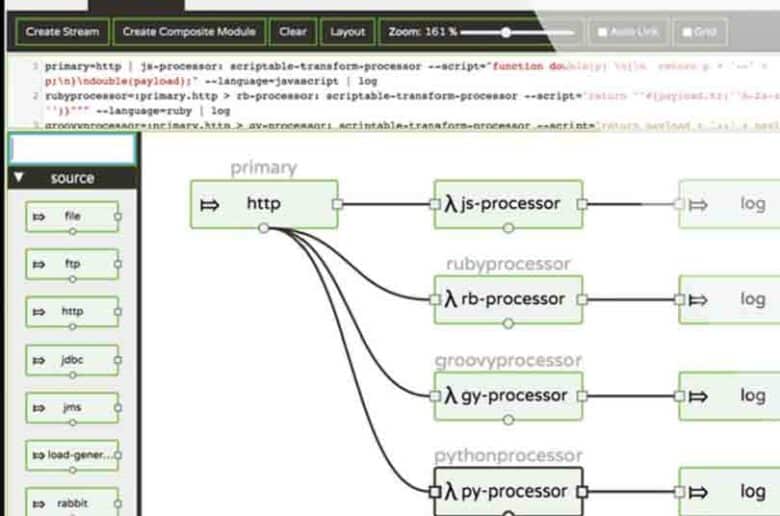Click the py-processor input port
This screenshot has height=516, width=780.
[x=435, y=492]
